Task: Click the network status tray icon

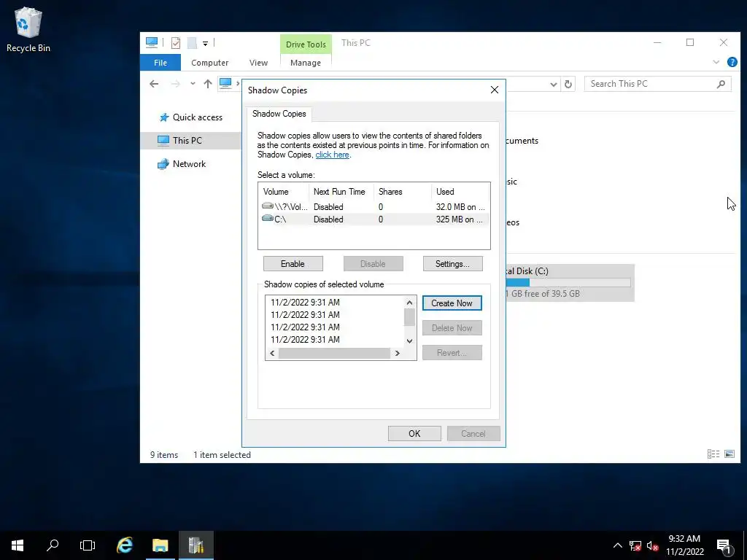Action: click(635, 545)
